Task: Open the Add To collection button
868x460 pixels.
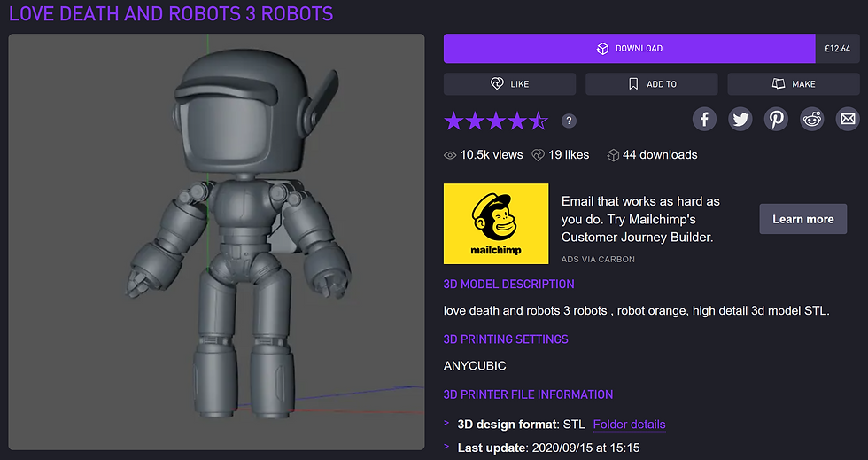Action: pos(652,83)
